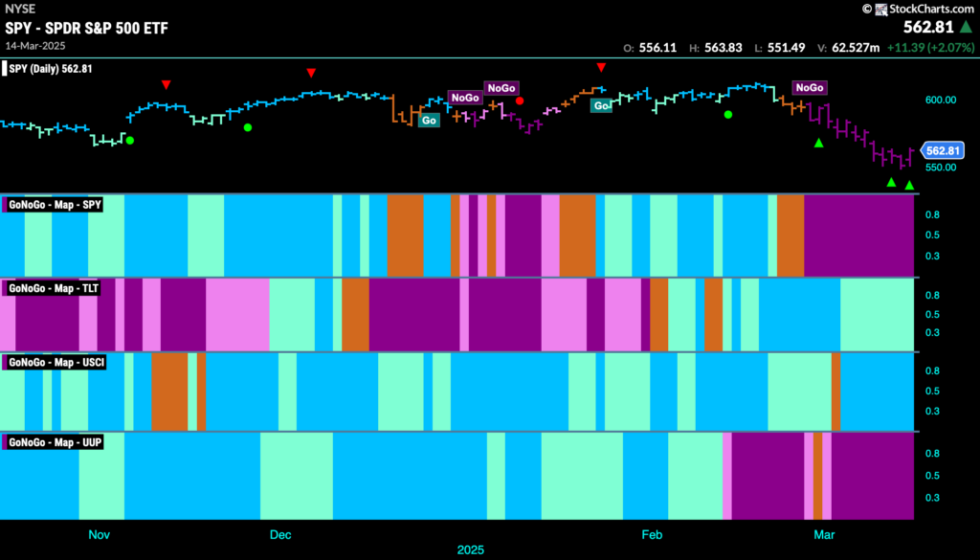
Task: Click the 'SPY - SPDR S&P 500 ETF' title
Action: pos(86,28)
